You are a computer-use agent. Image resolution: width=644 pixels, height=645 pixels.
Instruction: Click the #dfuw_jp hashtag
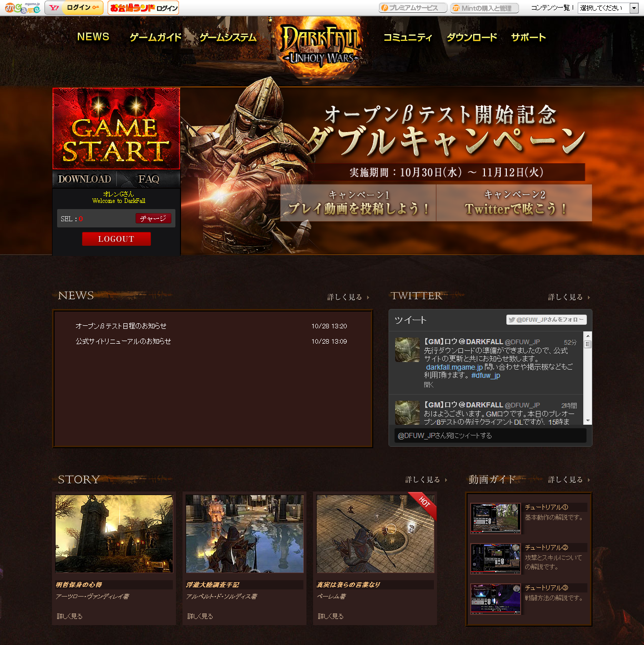485,375
